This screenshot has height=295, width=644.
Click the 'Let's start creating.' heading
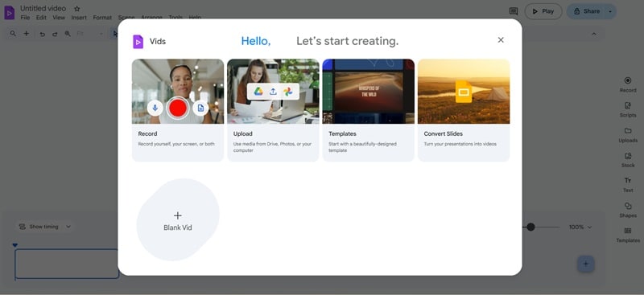348,41
